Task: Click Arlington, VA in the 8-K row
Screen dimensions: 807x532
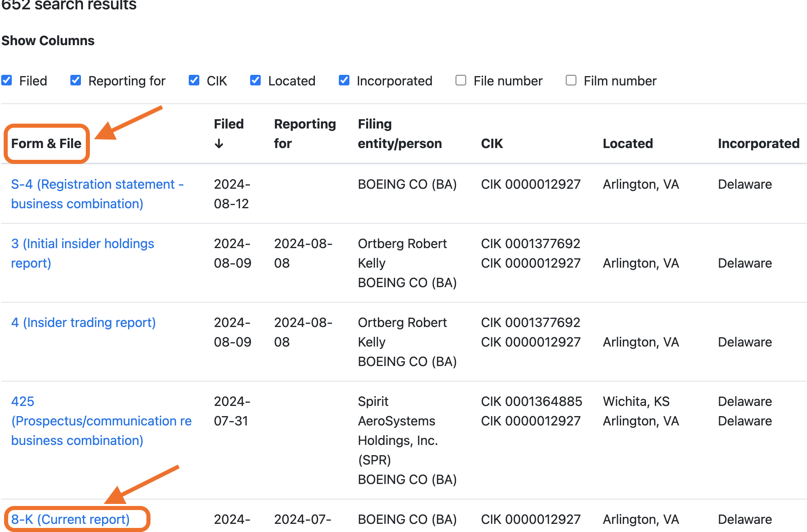Action: coord(641,519)
